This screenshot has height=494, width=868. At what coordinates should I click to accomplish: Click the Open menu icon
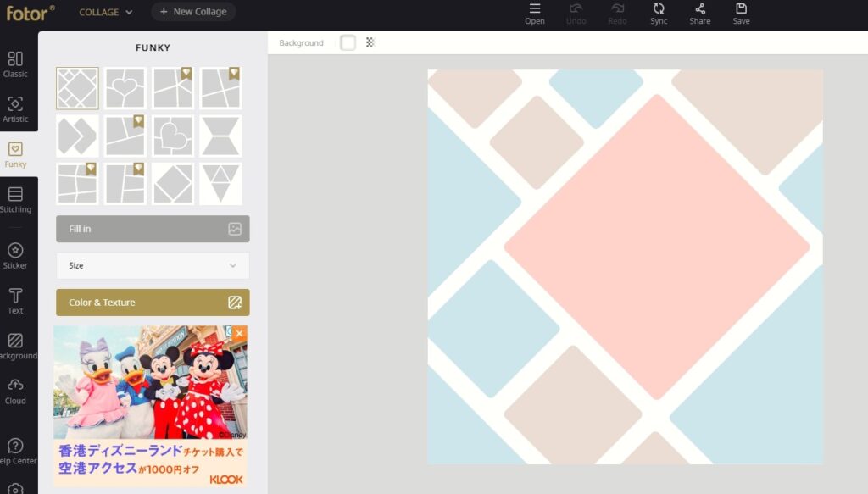click(x=534, y=14)
